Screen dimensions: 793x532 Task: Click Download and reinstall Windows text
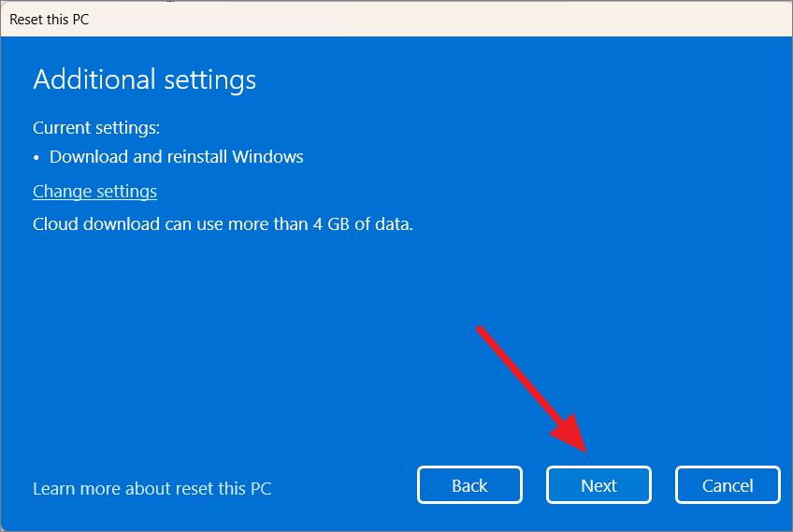coord(176,157)
